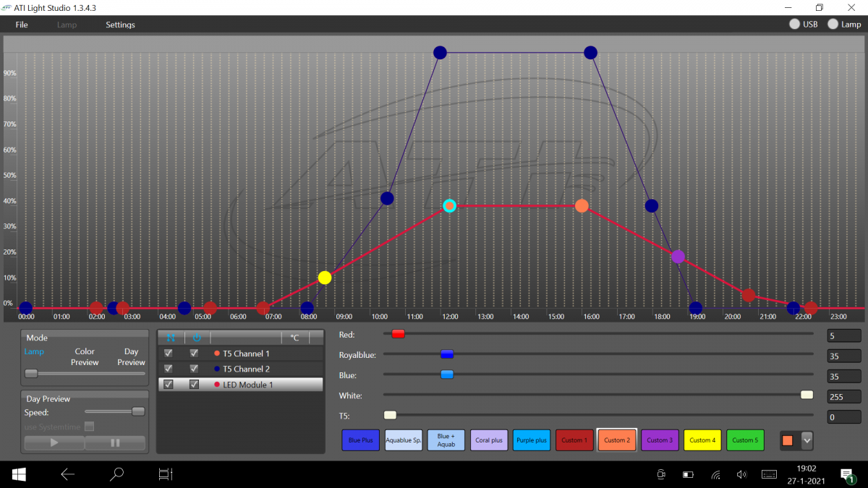Select the yellow curve point near 08:30

coord(325,278)
